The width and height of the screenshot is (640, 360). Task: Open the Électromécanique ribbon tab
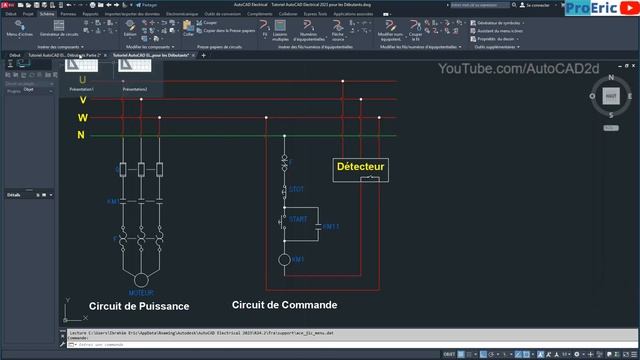click(182, 14)
